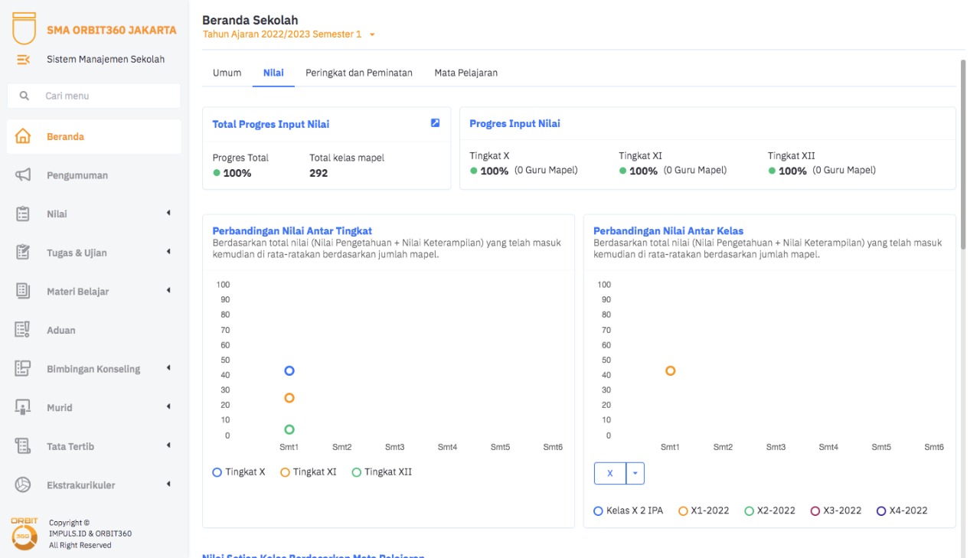Collapse the sidebar with the menu toggle icon
The height and width of the screenshot is (558, 980).
coord(23,60)
